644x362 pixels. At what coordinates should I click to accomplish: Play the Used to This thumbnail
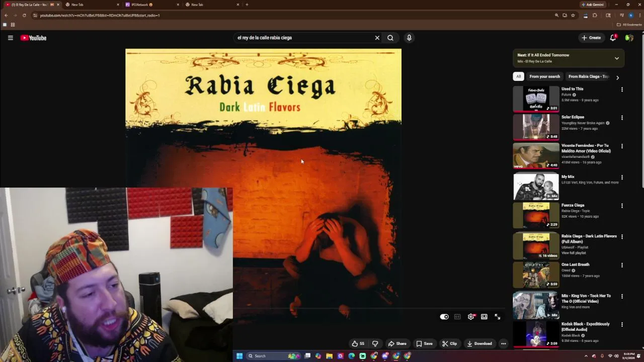pos(536,99)
